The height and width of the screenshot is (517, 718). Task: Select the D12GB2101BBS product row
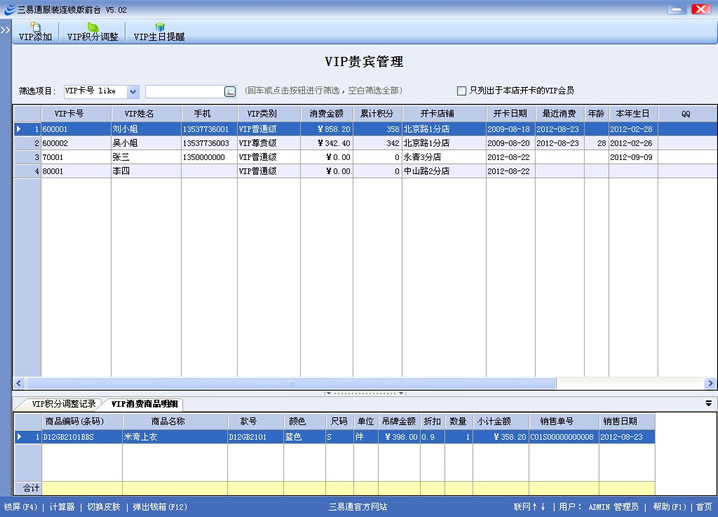334,437
